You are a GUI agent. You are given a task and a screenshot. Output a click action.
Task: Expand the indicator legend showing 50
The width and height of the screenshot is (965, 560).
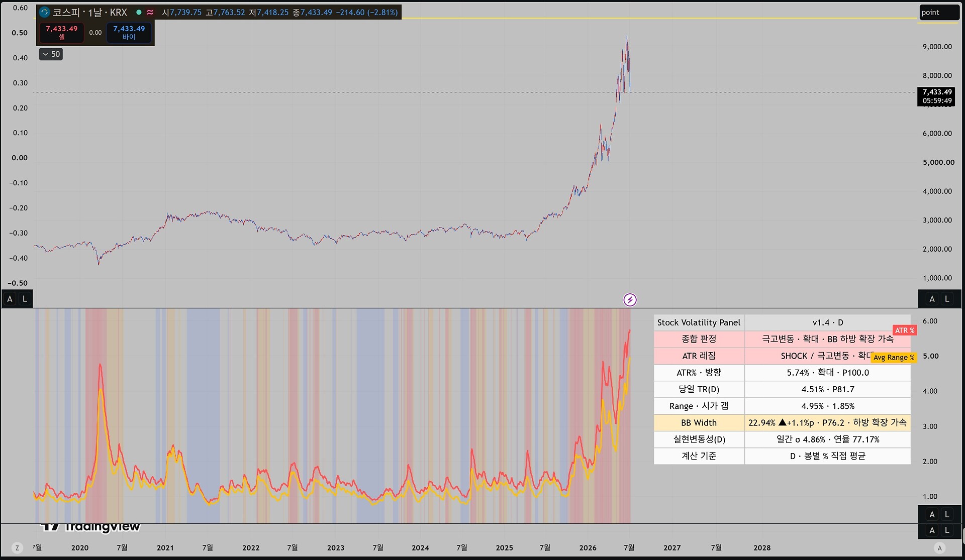click(x=51, y=54)
